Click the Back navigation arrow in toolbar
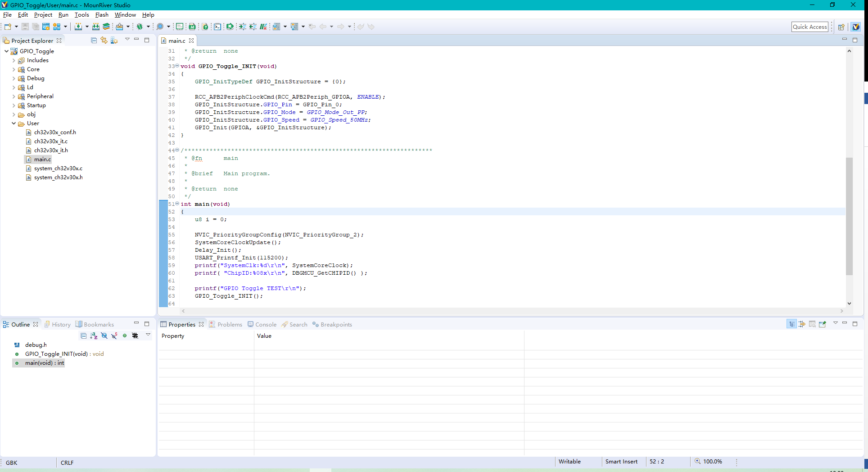868x472 pixels. (x=323, y=27)
